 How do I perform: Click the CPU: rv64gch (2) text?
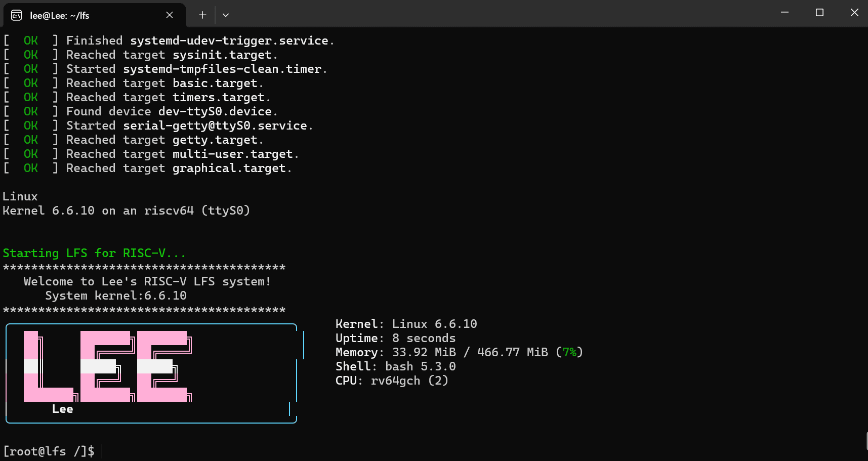[x=392, y=381]
